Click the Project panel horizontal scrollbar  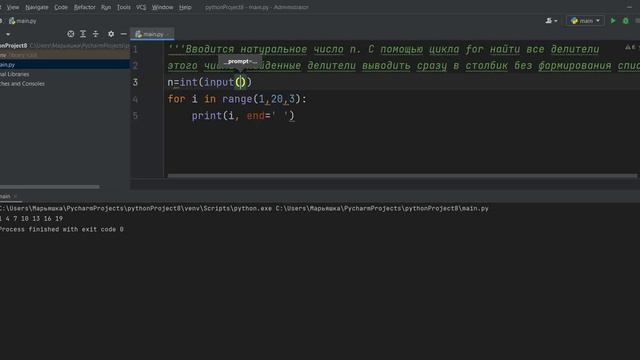tap(49, 187)
